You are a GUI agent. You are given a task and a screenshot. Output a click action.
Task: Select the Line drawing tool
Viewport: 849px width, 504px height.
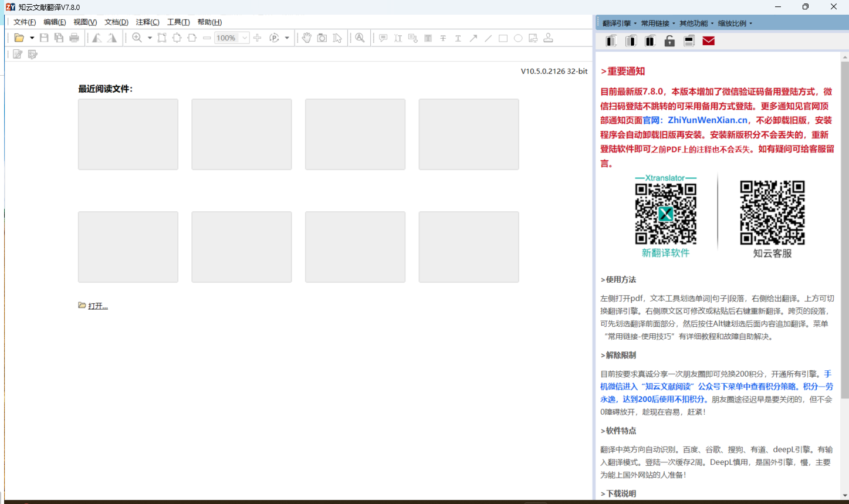coord(488,38)
